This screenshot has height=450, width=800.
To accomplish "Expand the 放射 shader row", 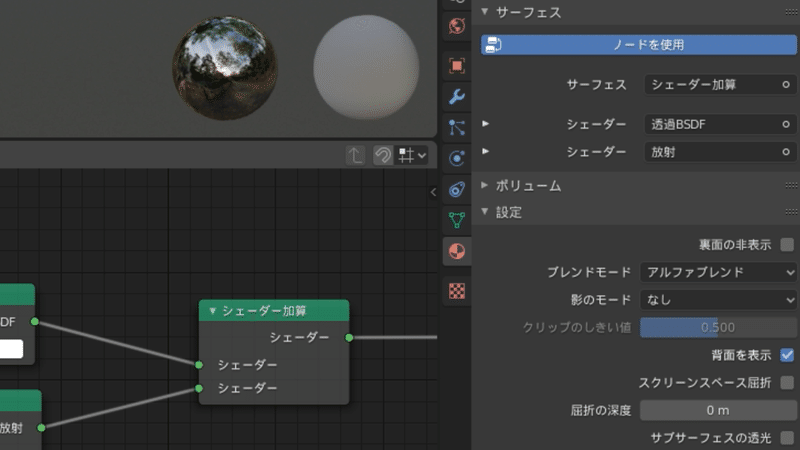I will click(x=485, y=151).
